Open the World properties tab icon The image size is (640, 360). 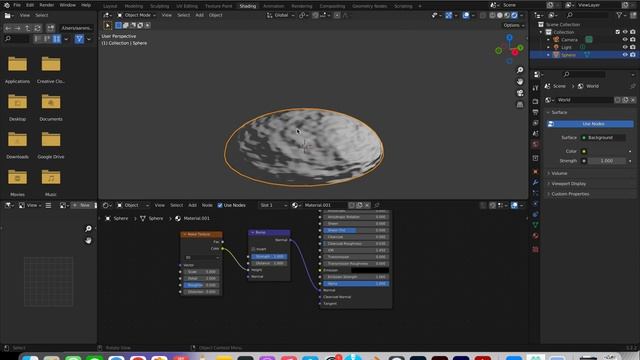(536, 144)
